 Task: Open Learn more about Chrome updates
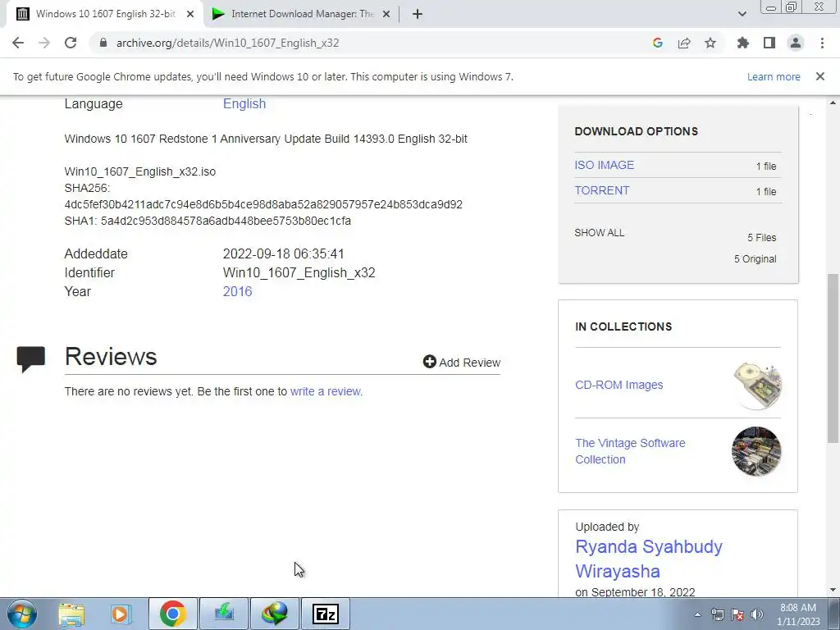coord(774,76)
